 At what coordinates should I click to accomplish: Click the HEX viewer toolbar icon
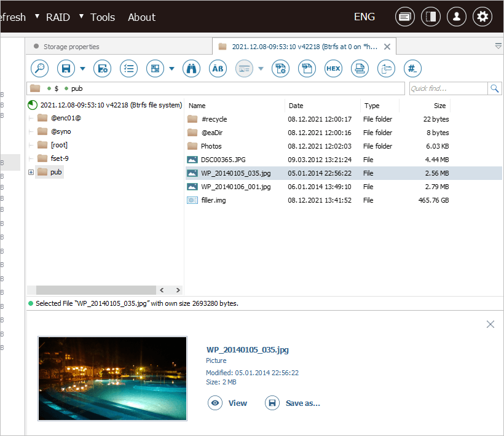pos(333,69)
